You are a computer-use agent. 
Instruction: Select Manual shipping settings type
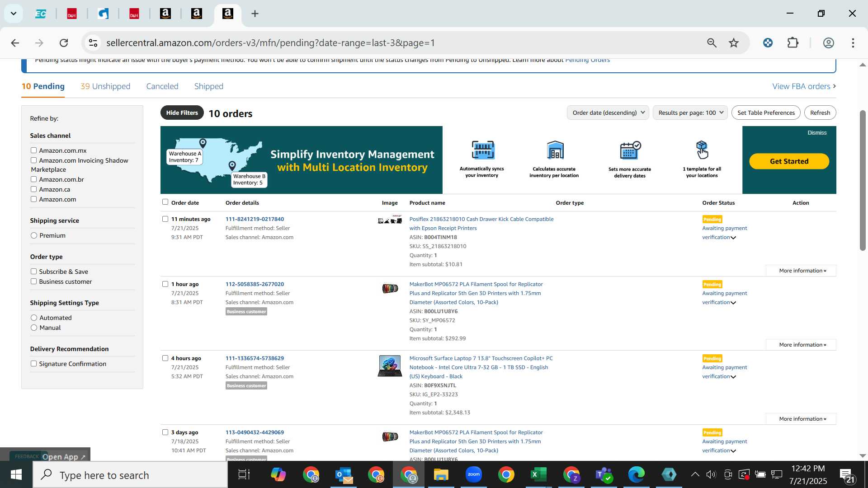pyautogui.click(x=34, y=328)
